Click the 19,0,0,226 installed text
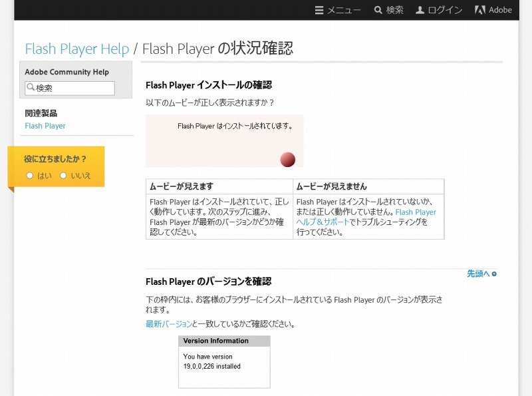 211,367
